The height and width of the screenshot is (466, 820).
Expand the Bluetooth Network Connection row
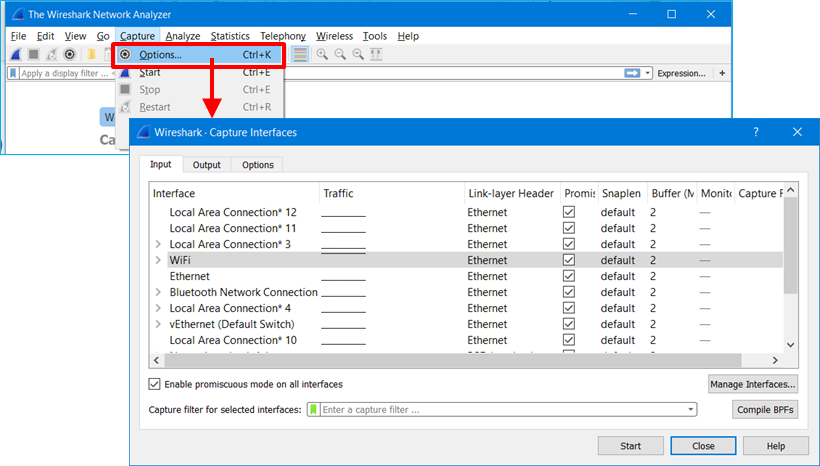coord(158,292)
